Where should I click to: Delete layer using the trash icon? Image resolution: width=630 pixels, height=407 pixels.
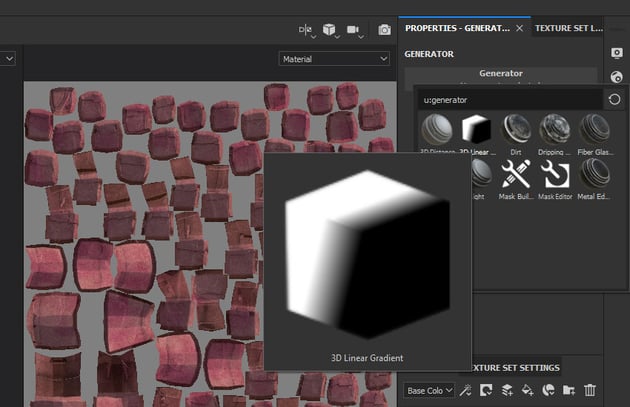[x=590, y=390]
